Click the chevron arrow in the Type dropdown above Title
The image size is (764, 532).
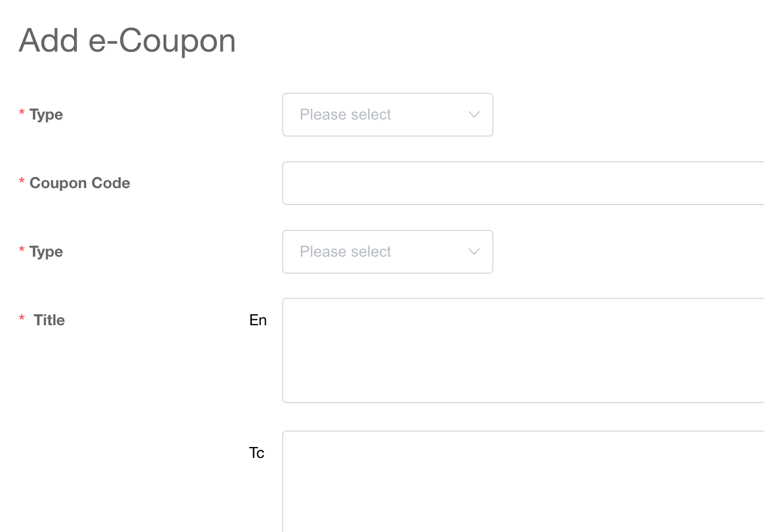[474, 252]
